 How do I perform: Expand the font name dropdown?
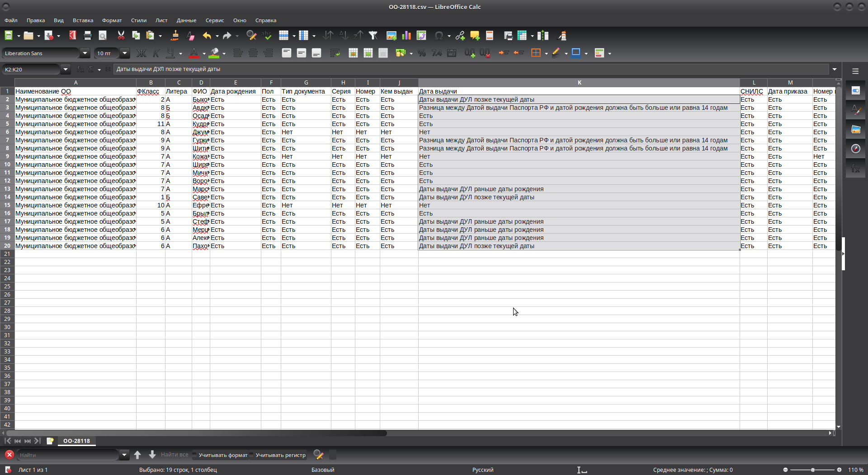[x=85, y=53]
